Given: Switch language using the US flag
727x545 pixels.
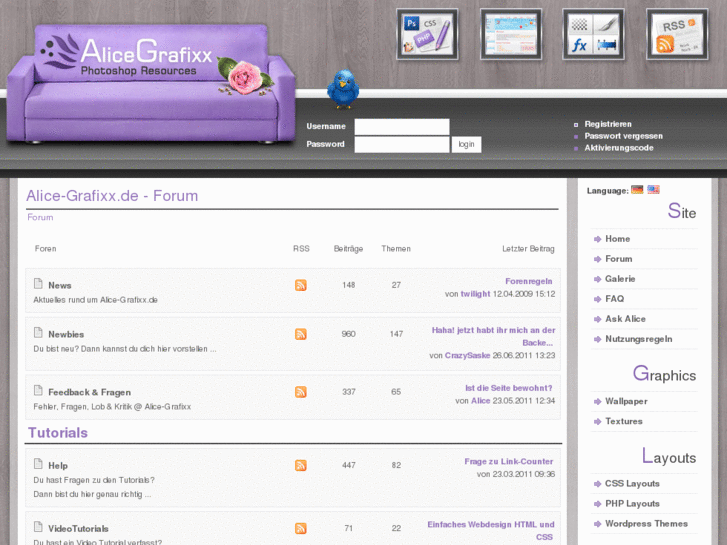Looking at the screenshot, I should pyautogui.click(x=653, y=189).
